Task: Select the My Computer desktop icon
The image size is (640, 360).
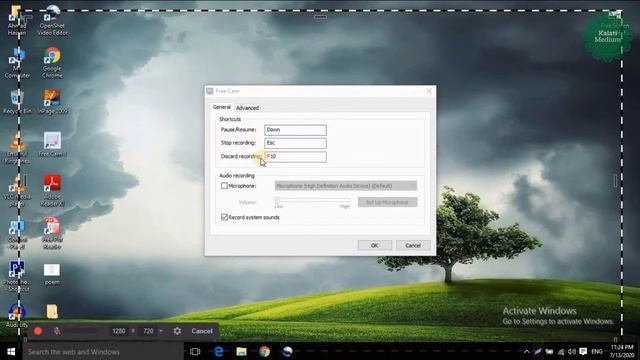Action: 17,63
